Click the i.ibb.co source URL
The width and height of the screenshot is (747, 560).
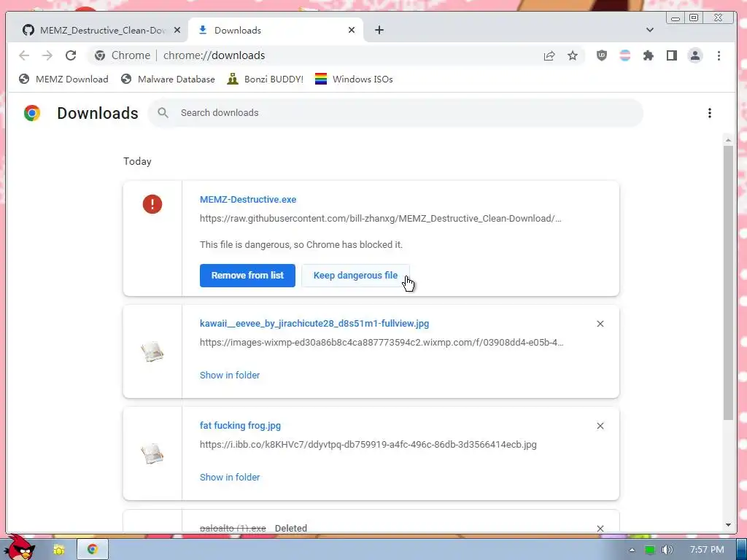(x=368, y=445)
